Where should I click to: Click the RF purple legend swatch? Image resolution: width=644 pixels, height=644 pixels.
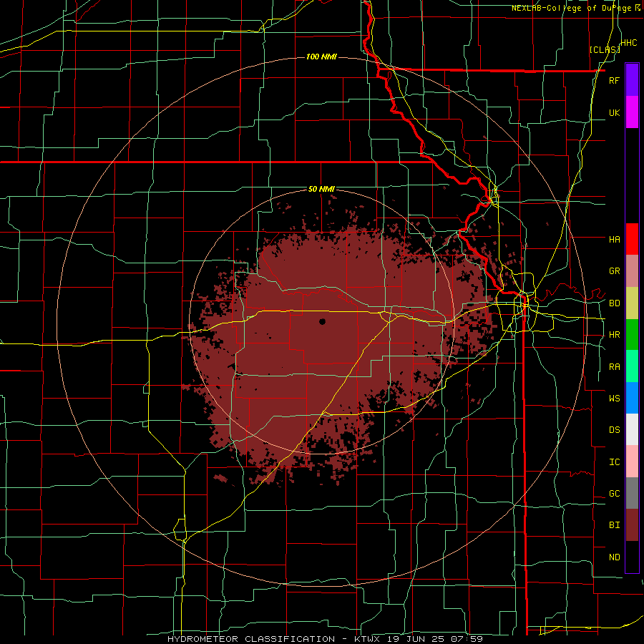(x=632, y=79)
